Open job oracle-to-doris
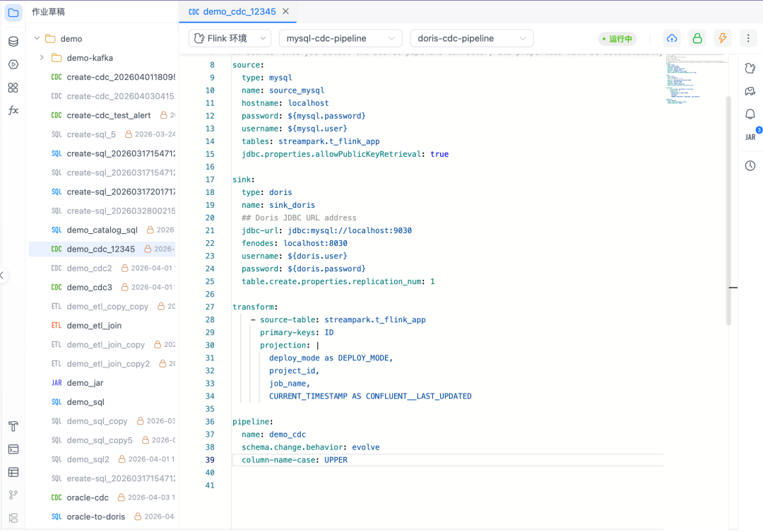 tap(96, 516)
